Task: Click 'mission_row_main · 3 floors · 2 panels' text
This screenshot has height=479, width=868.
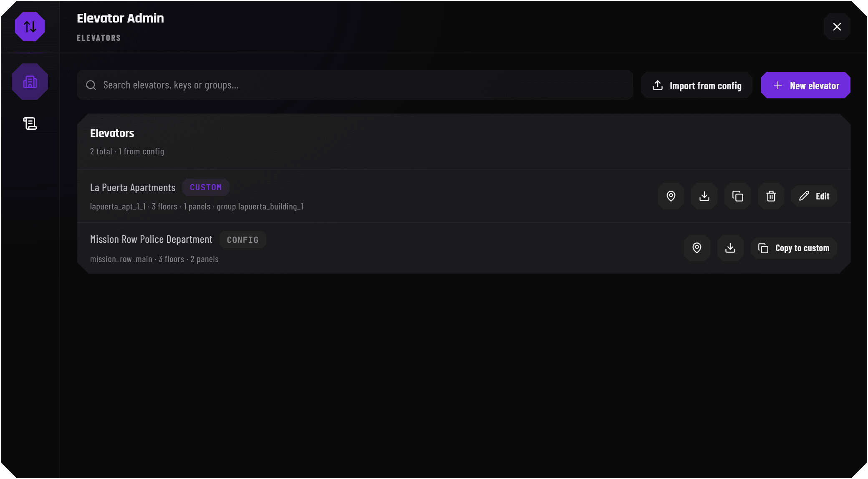Action: point(154,259)
